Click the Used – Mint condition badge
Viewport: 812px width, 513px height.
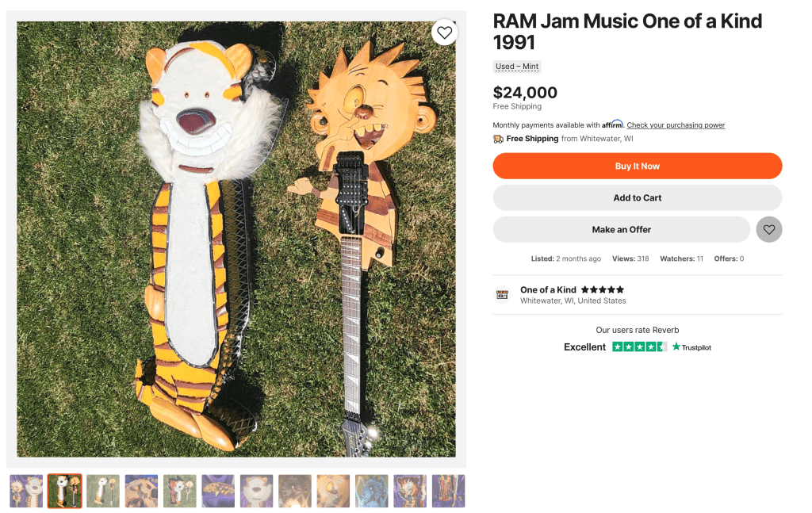click(x=517, y=67)
